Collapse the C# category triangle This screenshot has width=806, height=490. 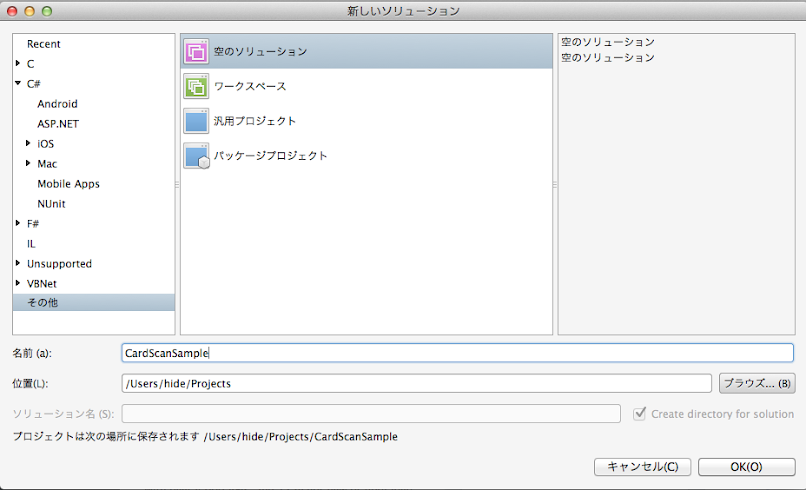coord(18,83)
